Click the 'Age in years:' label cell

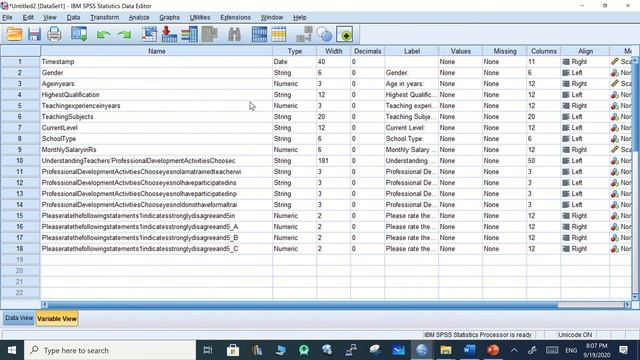(411, 84)
